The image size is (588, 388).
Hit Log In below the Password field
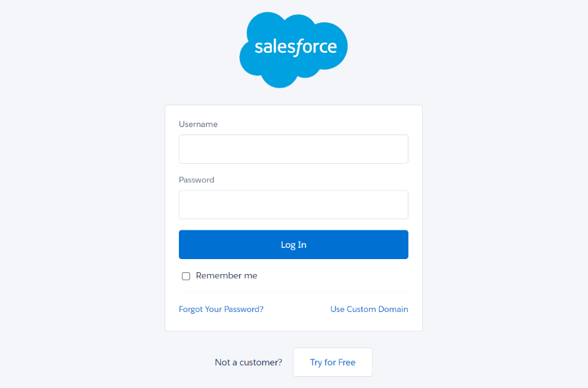294,245
